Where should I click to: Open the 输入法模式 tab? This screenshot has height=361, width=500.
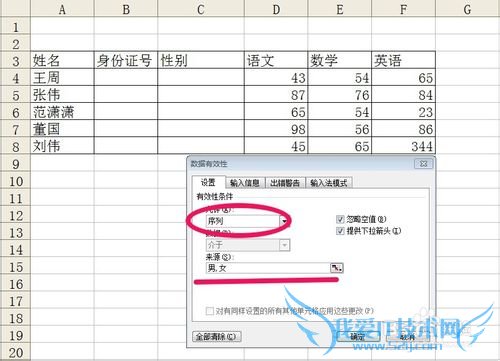tap(329, 183)
